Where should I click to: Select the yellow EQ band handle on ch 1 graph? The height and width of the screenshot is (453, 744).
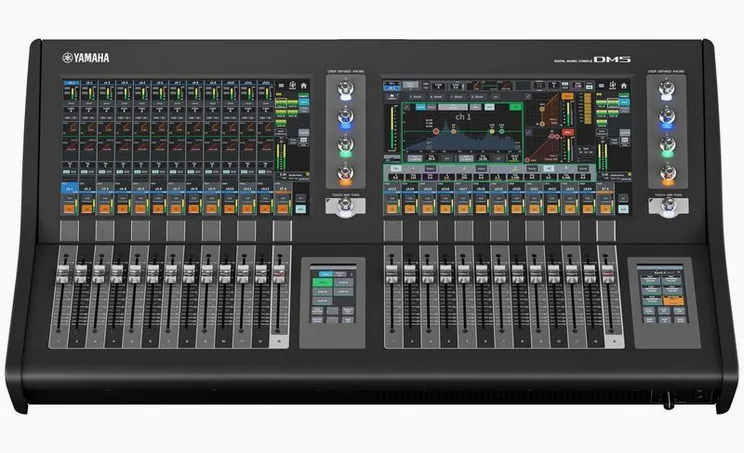492,131
